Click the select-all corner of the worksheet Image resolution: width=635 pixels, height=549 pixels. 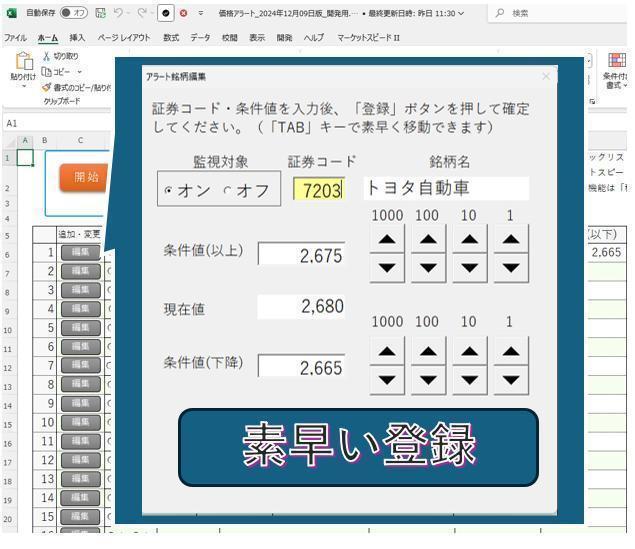point(9,140)
